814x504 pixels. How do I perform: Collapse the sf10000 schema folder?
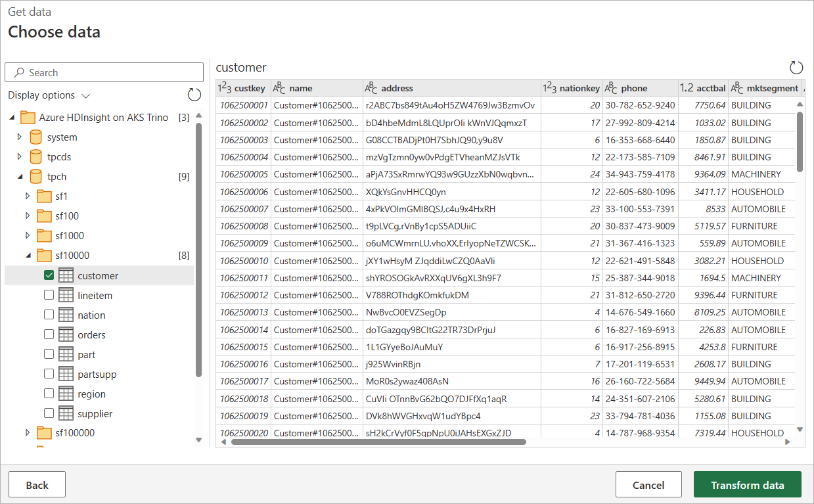28,256
